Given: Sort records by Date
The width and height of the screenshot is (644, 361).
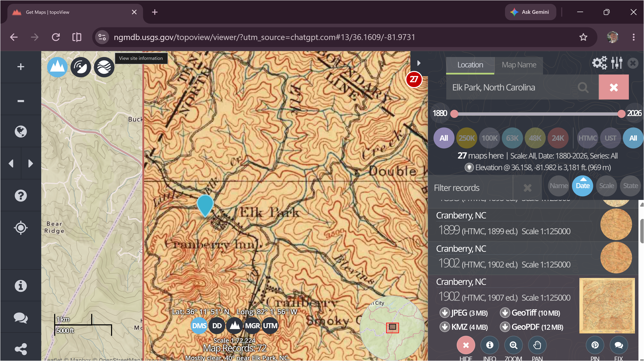Looking at the screenshot, I should pyautogui.click(x=583, y=186).
